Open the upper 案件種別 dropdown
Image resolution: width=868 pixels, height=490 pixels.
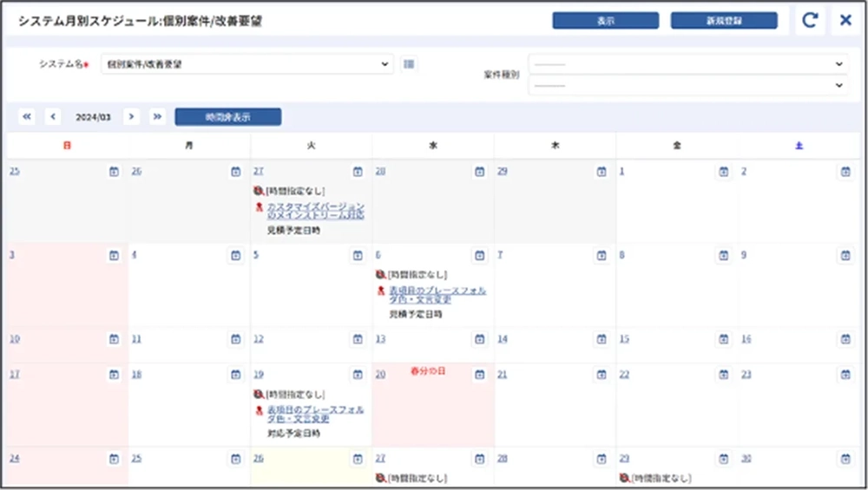[x=688, y=64]
